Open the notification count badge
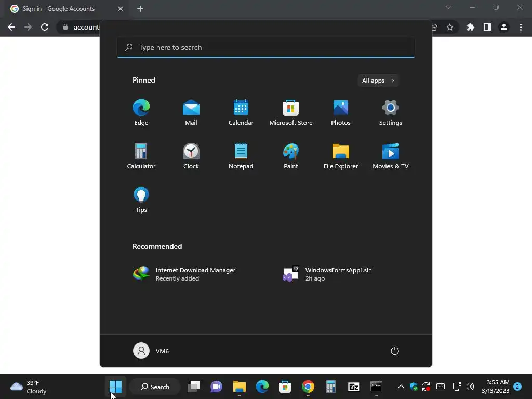Screen dimensions: 532x399 [517, 387]
